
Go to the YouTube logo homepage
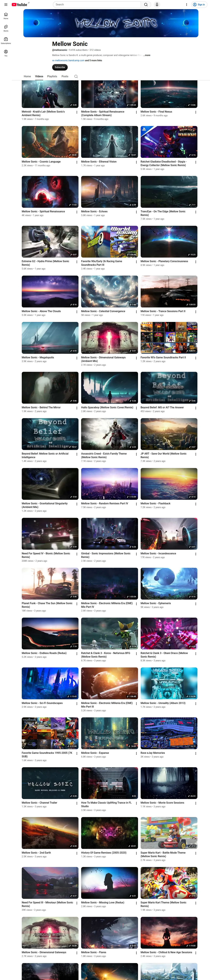coord(19,5)
